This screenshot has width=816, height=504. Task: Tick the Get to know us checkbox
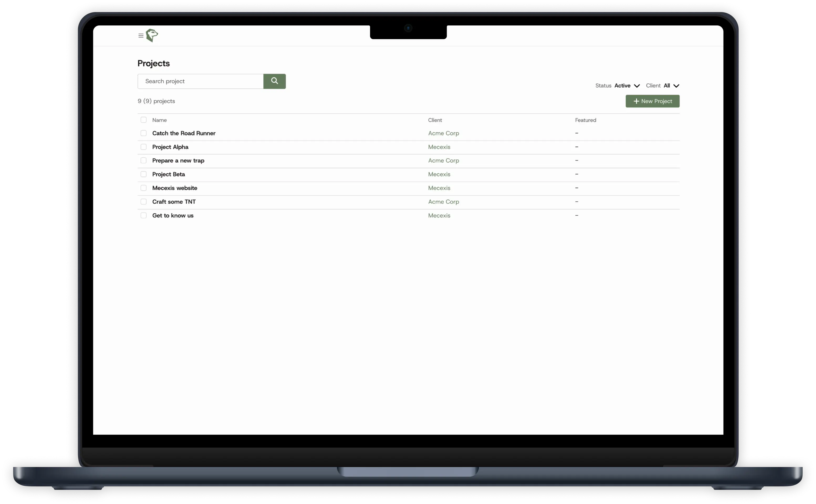(x=143, y=216)
